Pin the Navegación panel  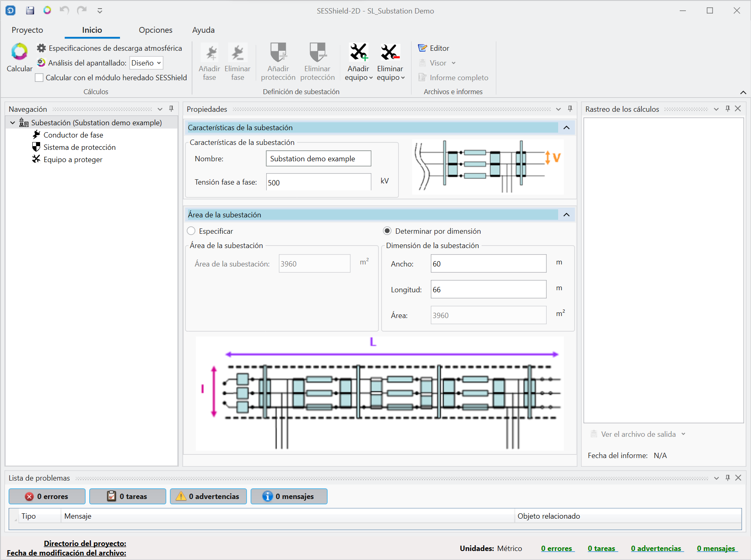pyautogui.click(x=172, y=109)
